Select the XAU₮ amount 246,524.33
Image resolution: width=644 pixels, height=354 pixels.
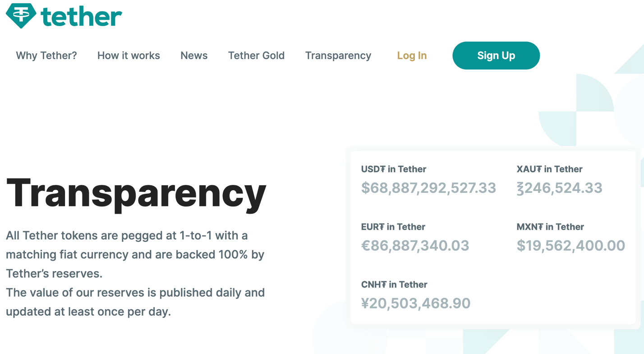[x=559, y=187]
